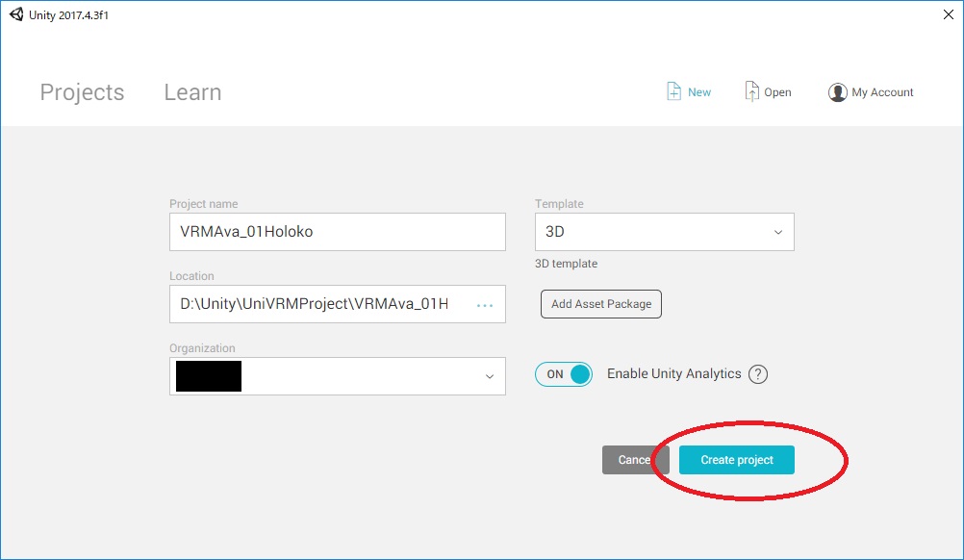Click the New link text
Viewport: 964px width, 560px height.
click(699, 92)
